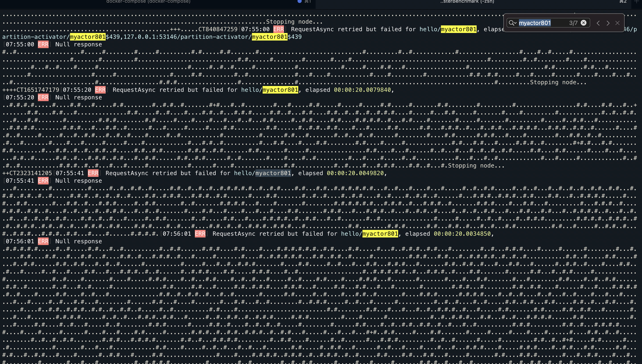Switch to the docker-compose tab
Viewport: 642px width, 364px height.
(148, 2)
